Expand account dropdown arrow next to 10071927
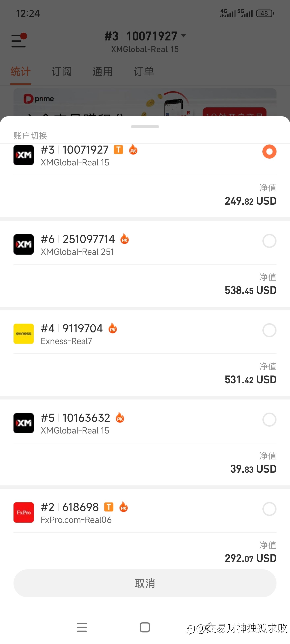Screen dimensions: 290x644 184,36
